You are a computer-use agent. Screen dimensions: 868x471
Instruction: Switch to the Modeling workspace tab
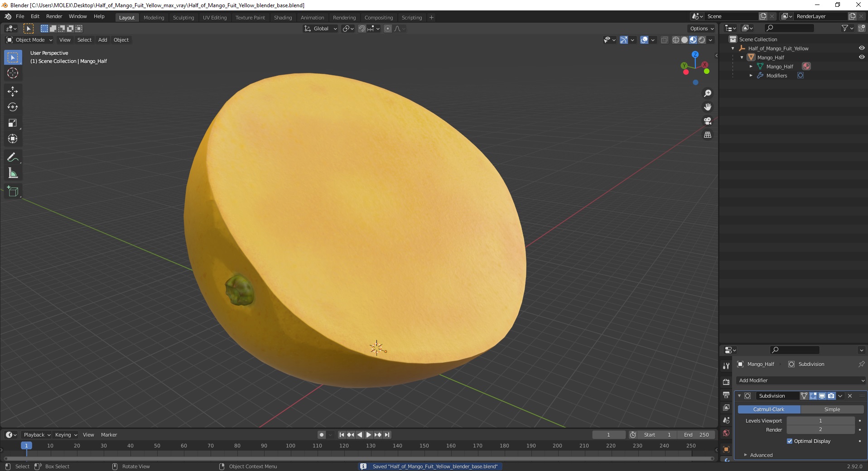click(x=154, y=18)
